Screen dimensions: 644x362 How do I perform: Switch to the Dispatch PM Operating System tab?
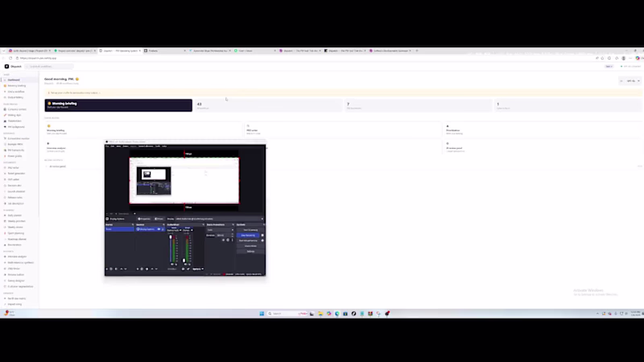(120, 51)
